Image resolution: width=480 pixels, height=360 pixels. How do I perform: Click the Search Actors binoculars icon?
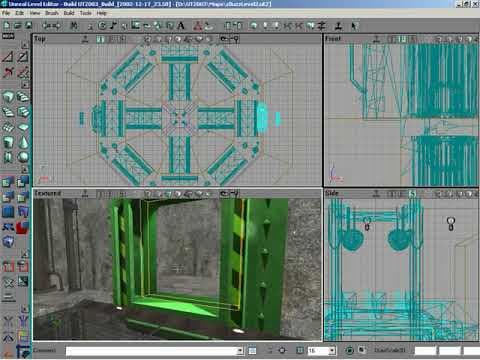[x=74, y=26]
